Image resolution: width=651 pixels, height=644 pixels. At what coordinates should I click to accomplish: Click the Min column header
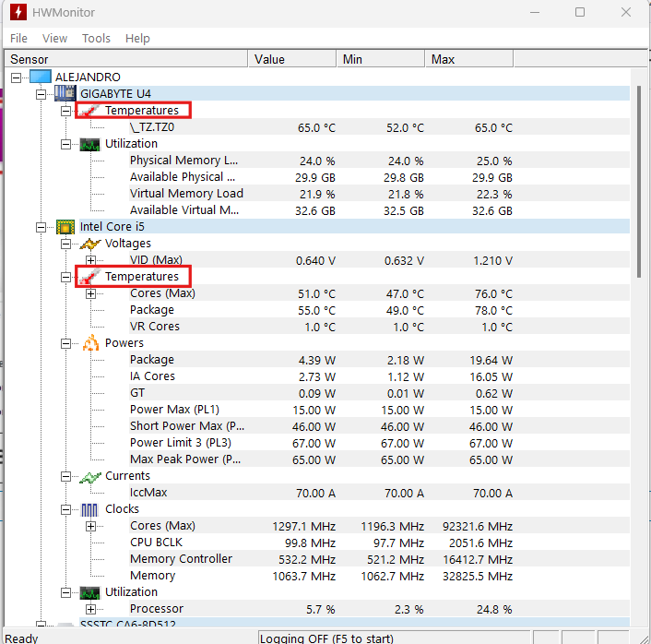point(381,59)
